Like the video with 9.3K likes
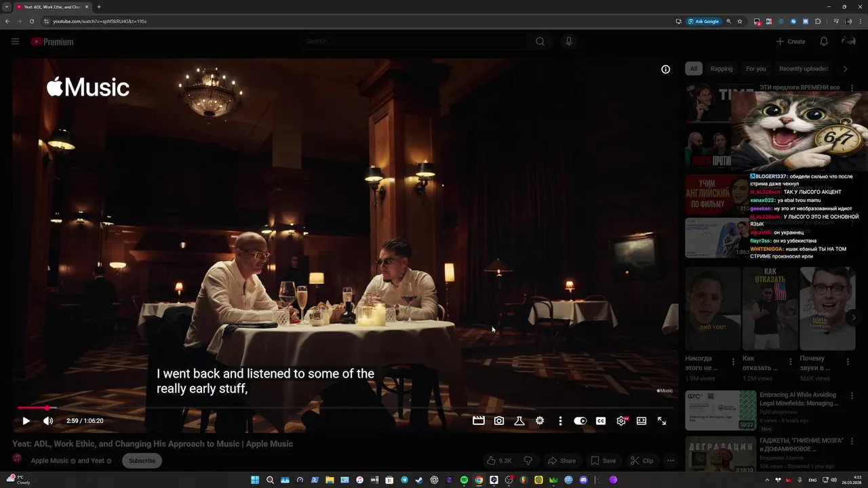 tap(499, 461)
